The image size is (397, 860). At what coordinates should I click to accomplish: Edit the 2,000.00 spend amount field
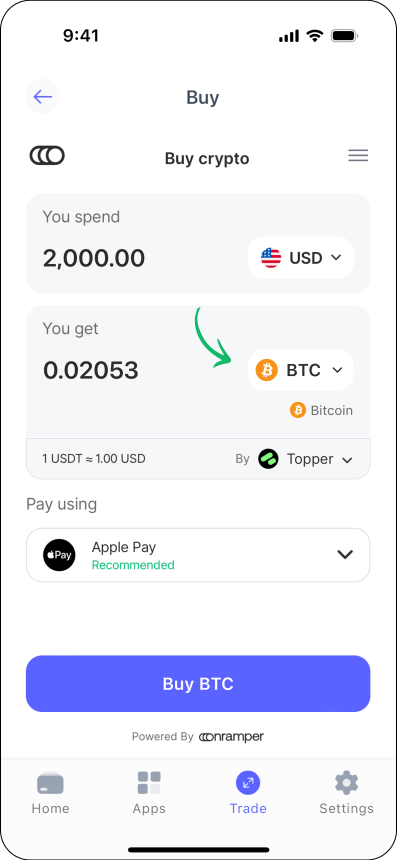click(x=94, y=258)
